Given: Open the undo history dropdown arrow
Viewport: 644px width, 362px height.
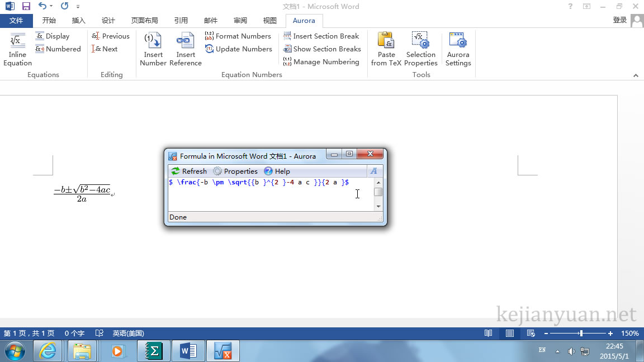Looking at the screenshot, I should point(51,6).
